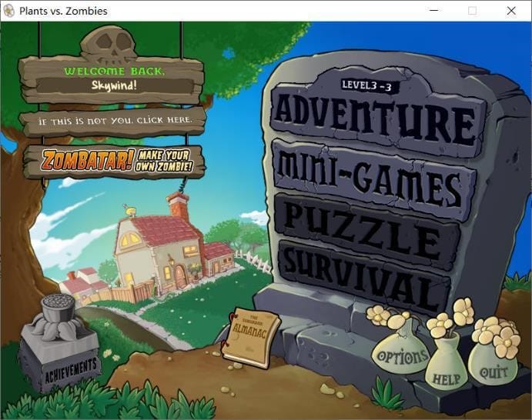Choose Survival mode

[363, 276]
